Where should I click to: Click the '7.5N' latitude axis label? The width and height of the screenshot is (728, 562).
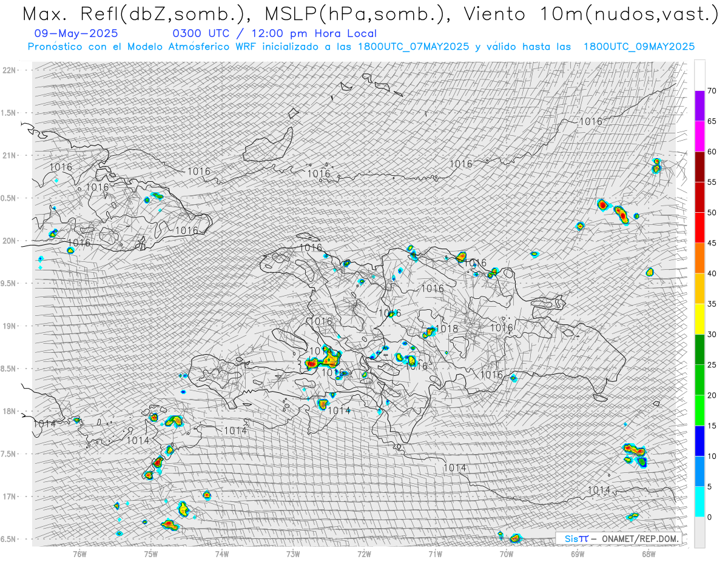9,453
